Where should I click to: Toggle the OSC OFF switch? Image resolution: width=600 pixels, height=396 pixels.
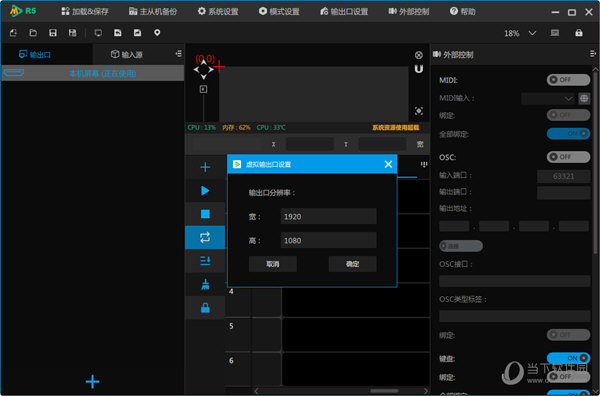[568, 157]
